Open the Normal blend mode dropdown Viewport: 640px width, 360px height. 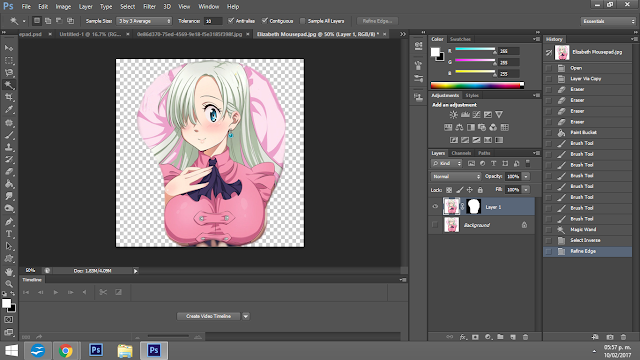(456, 176)
